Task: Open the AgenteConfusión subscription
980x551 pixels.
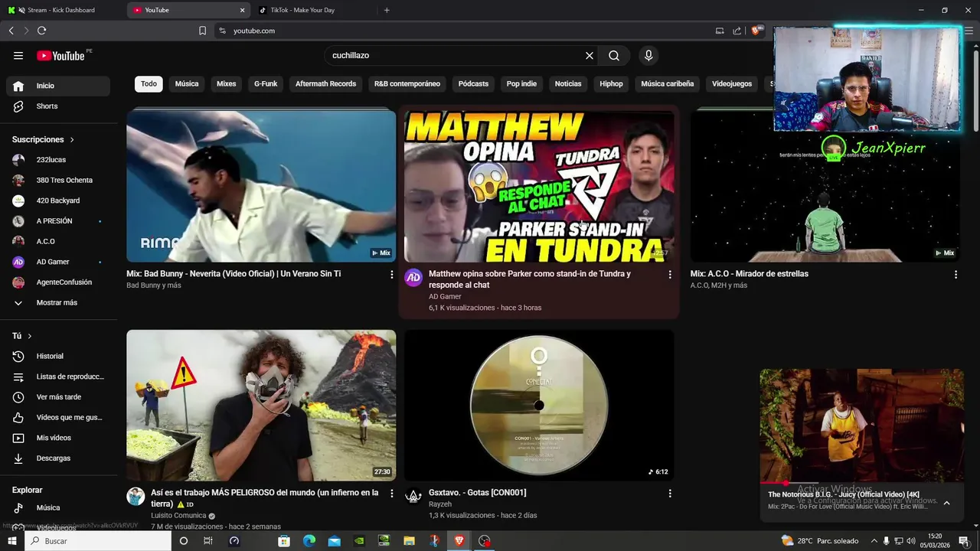Action: tap(58, 282)
